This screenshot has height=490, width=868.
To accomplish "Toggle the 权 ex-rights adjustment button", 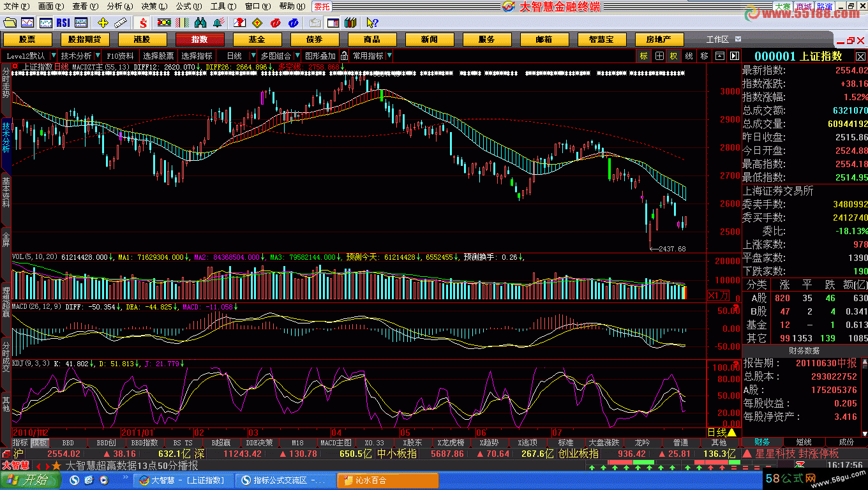I will (x=673, y=56).
